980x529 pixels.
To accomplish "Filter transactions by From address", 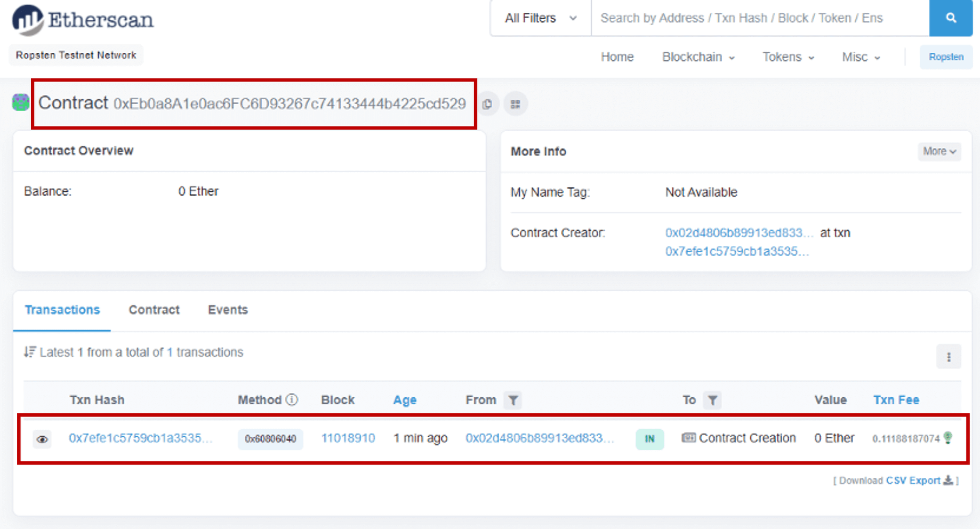I will pos(513,400).
